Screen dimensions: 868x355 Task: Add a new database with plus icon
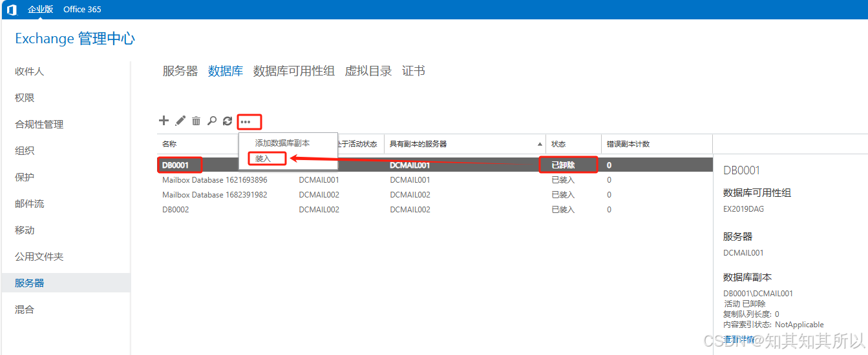[x=164, y=121]
